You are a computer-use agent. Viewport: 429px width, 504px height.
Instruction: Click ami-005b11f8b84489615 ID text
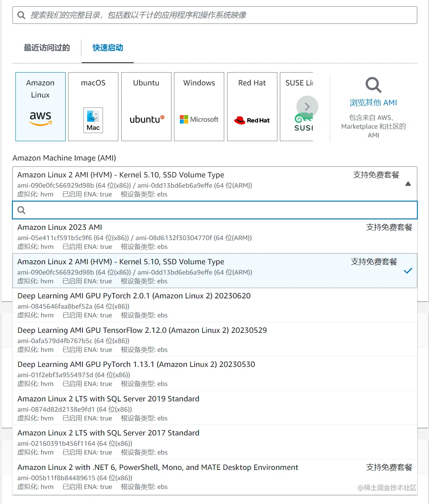(x=56, y=478)
